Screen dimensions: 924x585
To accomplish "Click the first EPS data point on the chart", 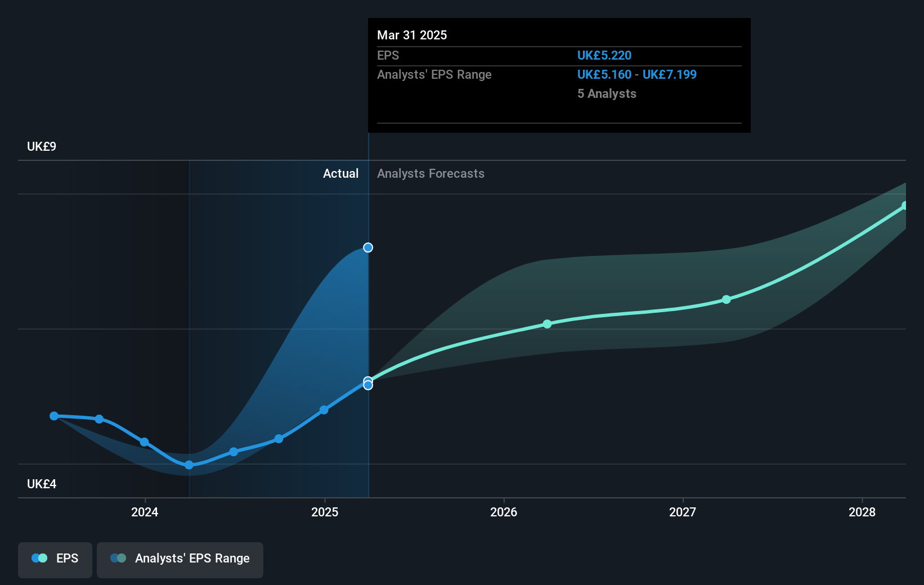I will [53, 416].
